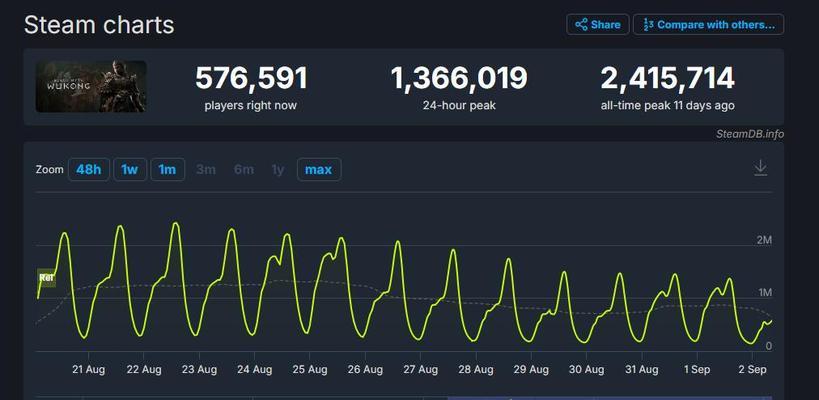This screenshot has height=400, width=819.
Task: Click the 23 Aug axis label
Action: coord(199,370)
